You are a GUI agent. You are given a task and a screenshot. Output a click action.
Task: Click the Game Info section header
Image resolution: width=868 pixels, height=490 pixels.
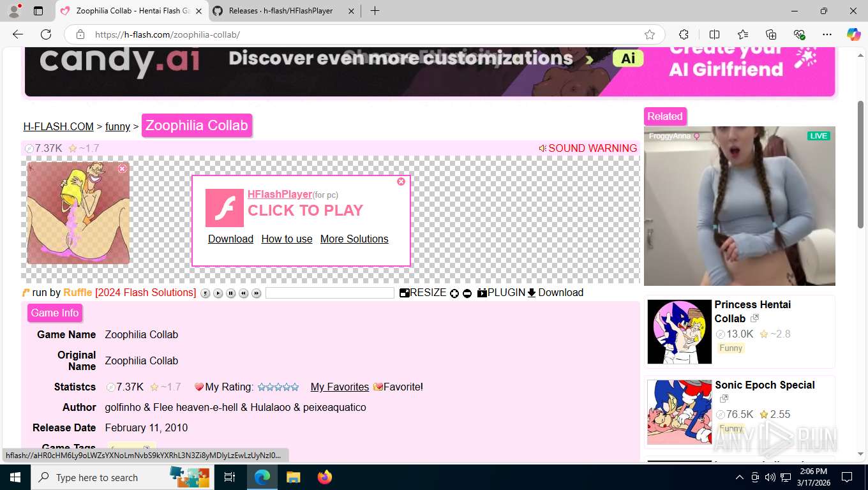coord(55,313)
